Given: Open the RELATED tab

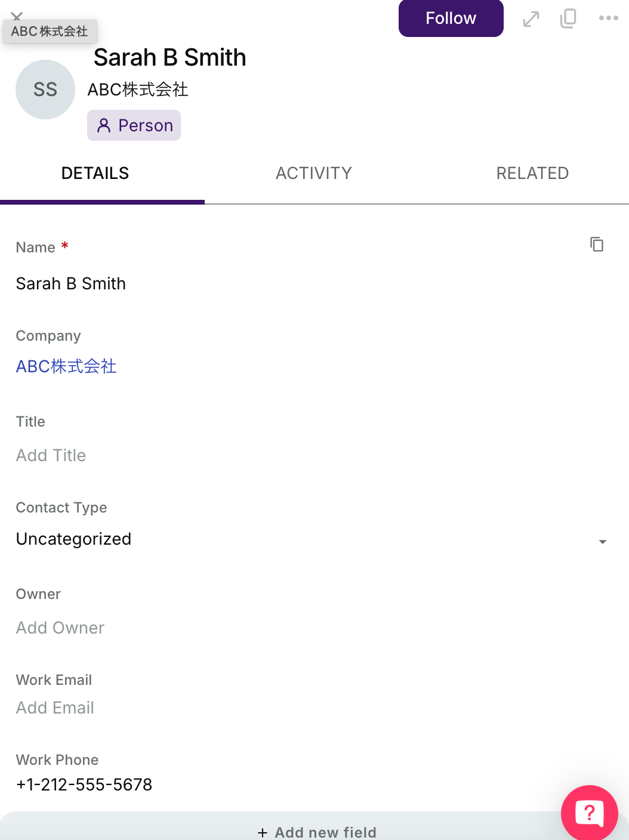Looking at the screenshot, I should [532, 174].
